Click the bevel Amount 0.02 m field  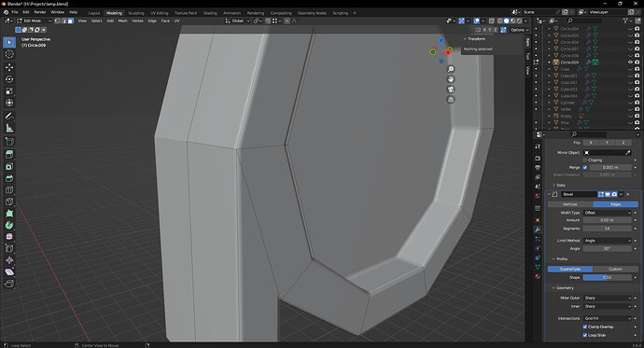(x=607, y=220)
